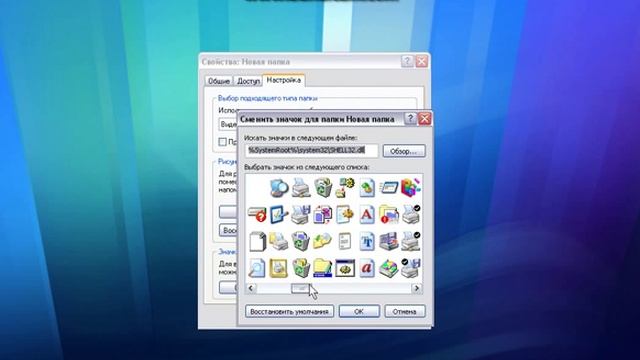Click 'Выбор подходящего типа папки' group label

(267, 98)
